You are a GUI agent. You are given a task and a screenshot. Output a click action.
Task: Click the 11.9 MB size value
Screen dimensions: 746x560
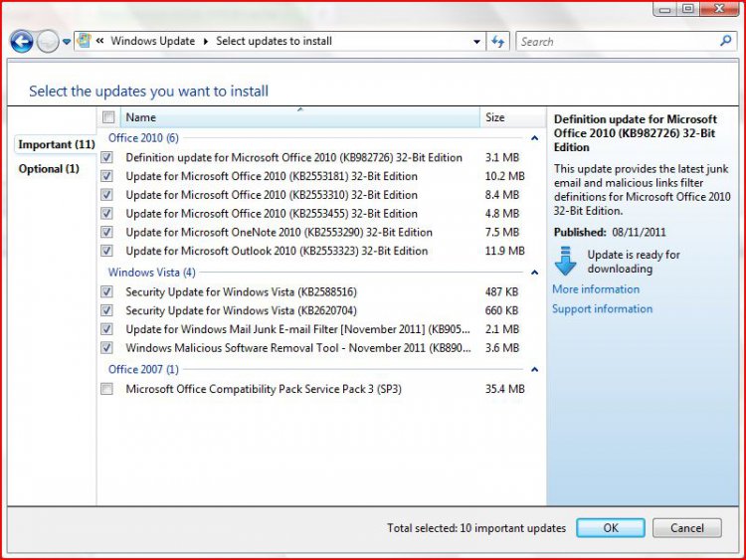(x=504, y=251)
